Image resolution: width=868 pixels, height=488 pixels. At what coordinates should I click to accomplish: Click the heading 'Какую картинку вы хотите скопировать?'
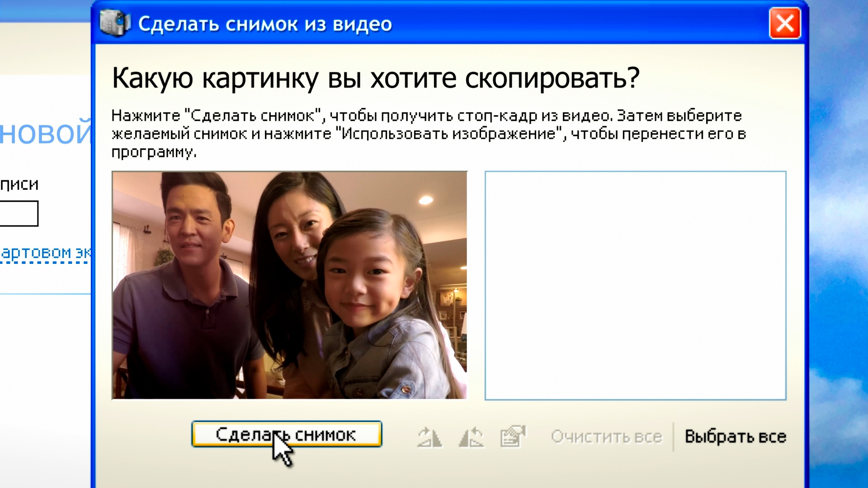pos(375,78)
